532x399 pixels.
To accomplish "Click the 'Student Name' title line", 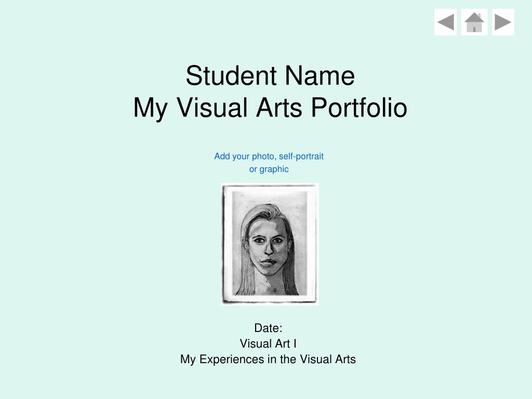I will [x=270, y=75].
